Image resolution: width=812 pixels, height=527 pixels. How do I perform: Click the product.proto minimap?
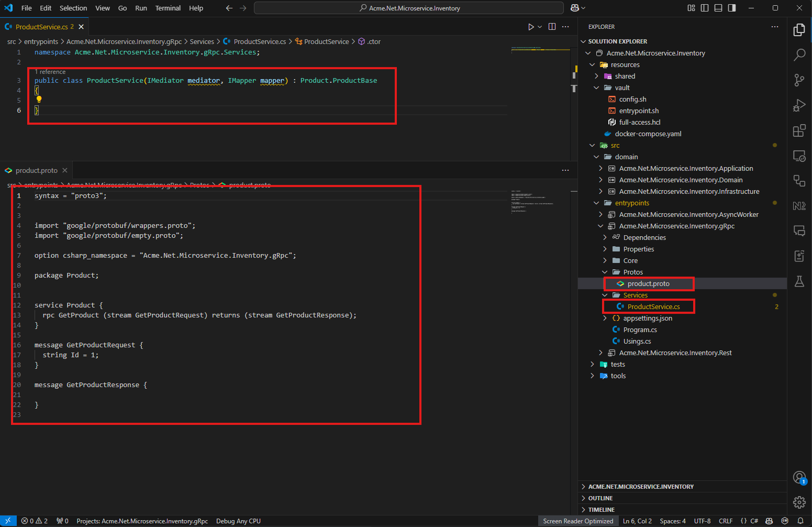[x=540, y=202]
